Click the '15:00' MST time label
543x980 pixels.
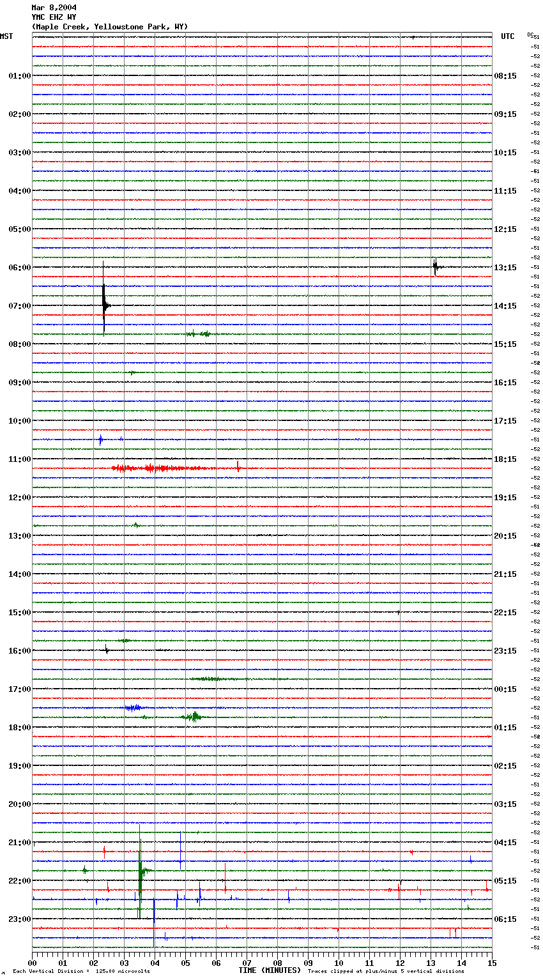pos(20,613)
